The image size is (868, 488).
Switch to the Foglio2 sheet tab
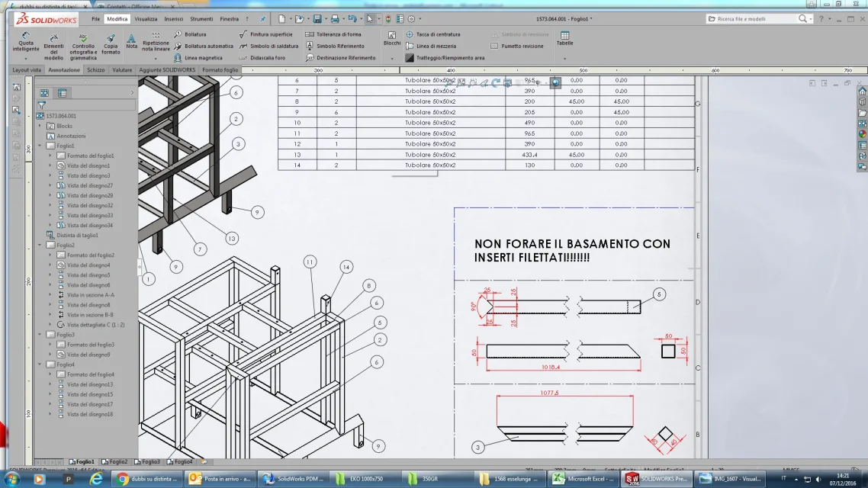(115, 461)
